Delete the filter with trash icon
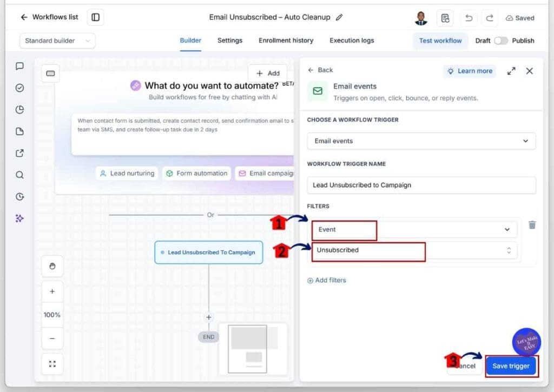 (532, 225)
